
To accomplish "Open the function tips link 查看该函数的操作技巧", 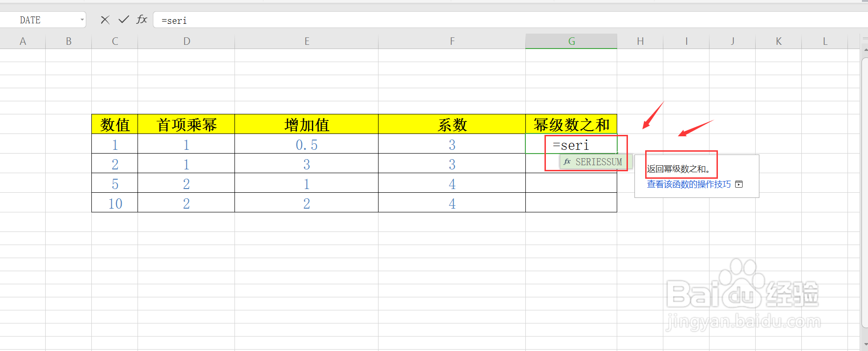I will pos(689,184).
